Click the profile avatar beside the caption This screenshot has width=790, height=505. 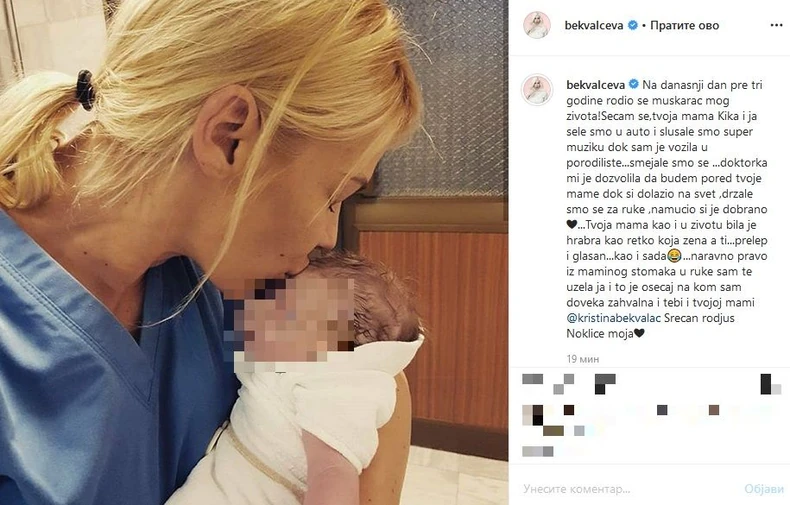pyautogui.click(x=537, y=90)
